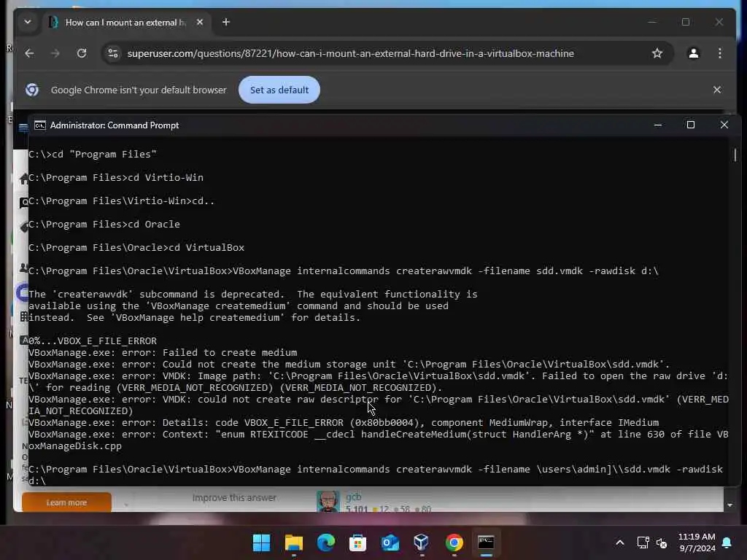Click the Command Prompt title bar icon
This screenshot has height=560, width=747.
(x=40, y=125)
